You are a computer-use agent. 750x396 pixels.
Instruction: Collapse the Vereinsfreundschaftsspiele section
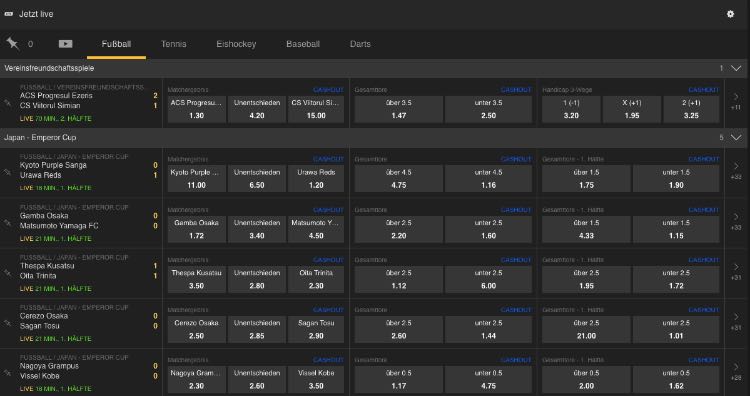[x=736, y=68]
